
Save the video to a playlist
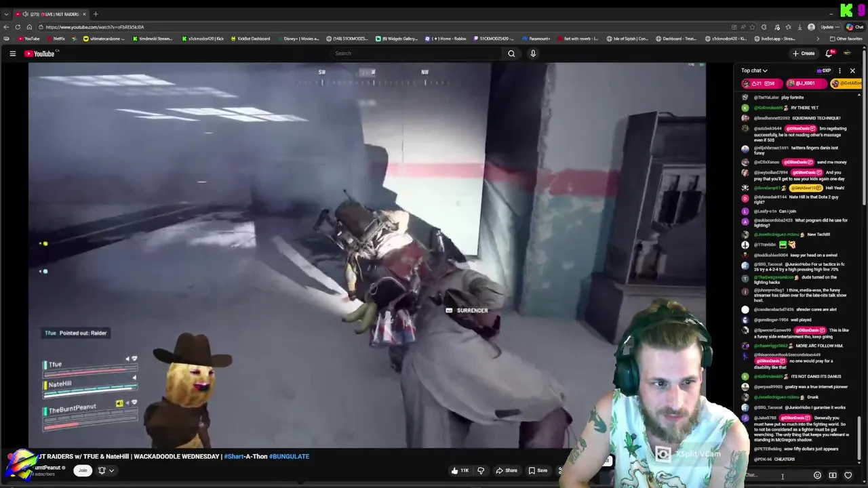point(537,470)
